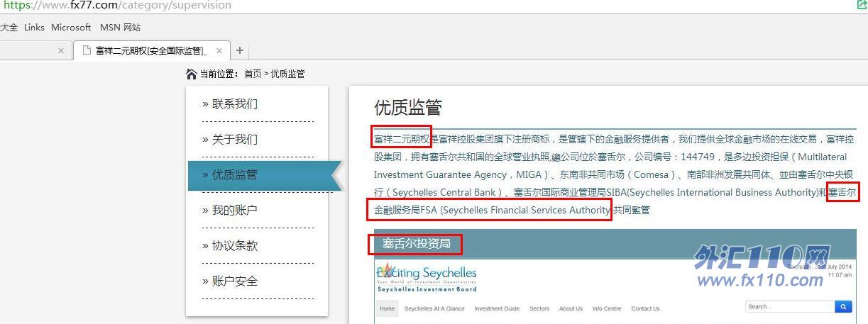Click the home icon beside 当前位置
Image resolution: width=868 pixels, height=324 pixels.
[x=191, y=74]
